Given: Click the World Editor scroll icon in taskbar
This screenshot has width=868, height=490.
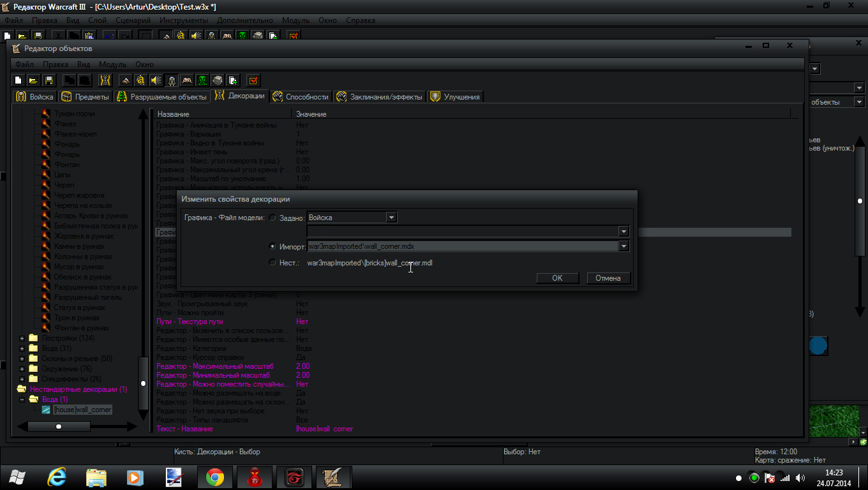Looking at the screenshot, I should (x=333, y=477).
